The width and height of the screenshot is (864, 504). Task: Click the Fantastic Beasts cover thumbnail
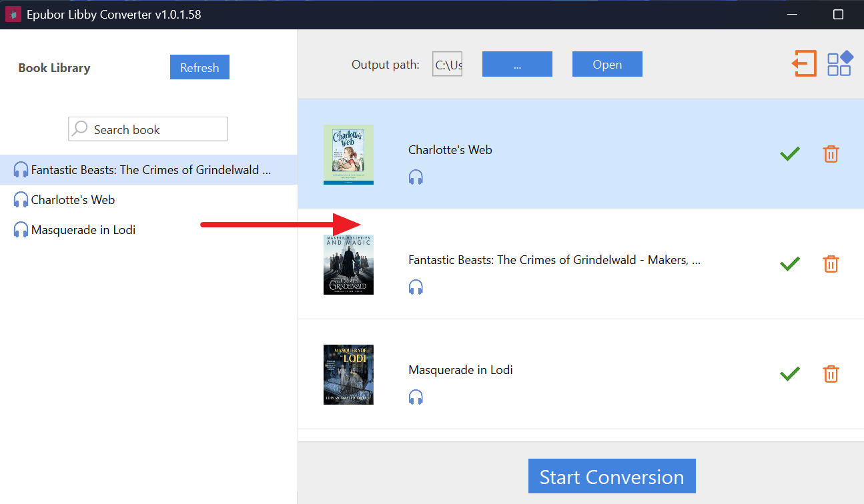pyautogui.click(x=348, y=265)
